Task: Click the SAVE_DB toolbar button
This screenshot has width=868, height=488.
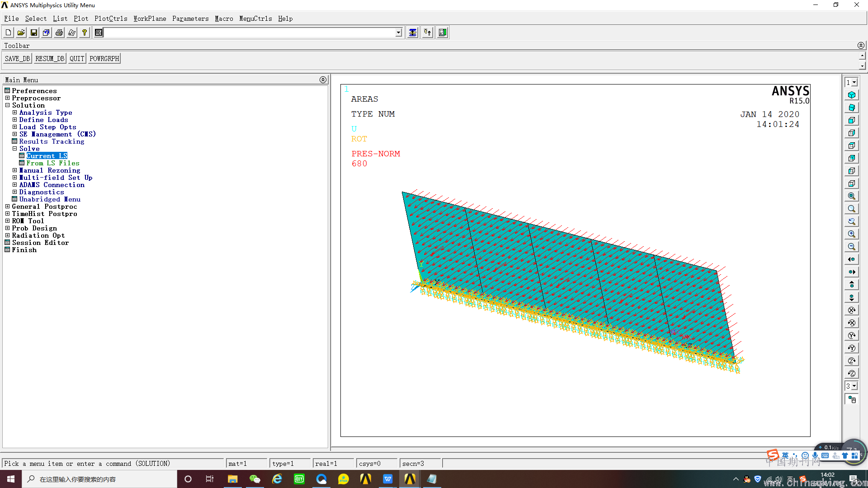Action: pyautogui.click(x=18, y=59)
